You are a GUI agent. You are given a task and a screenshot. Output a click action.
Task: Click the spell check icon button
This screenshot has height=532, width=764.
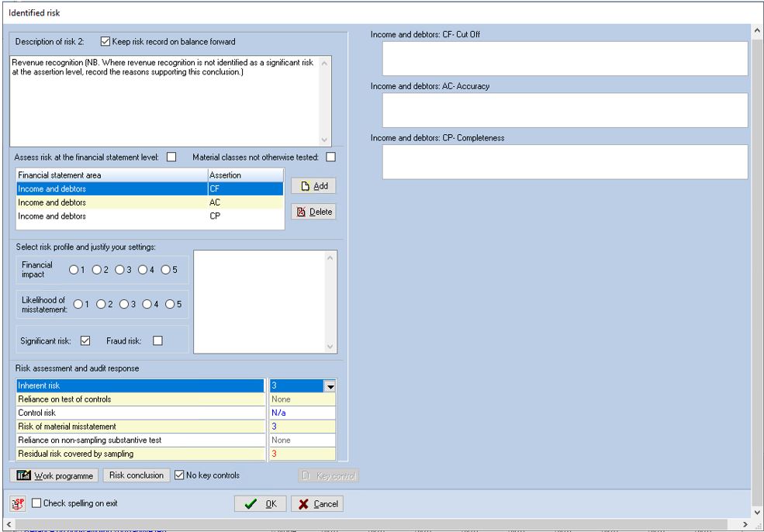pyautogui.click(x=18, y=504)
